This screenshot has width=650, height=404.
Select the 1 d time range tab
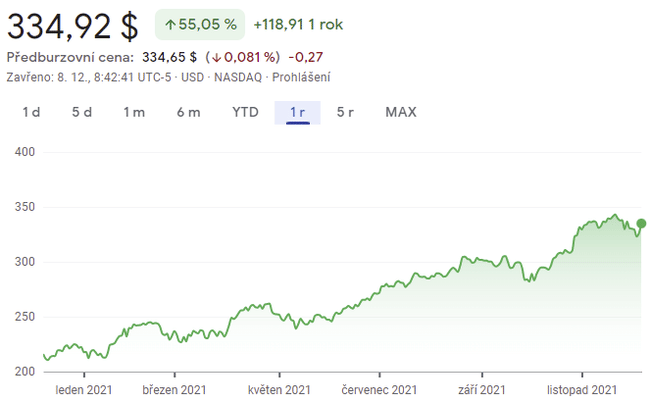[32, 112]
